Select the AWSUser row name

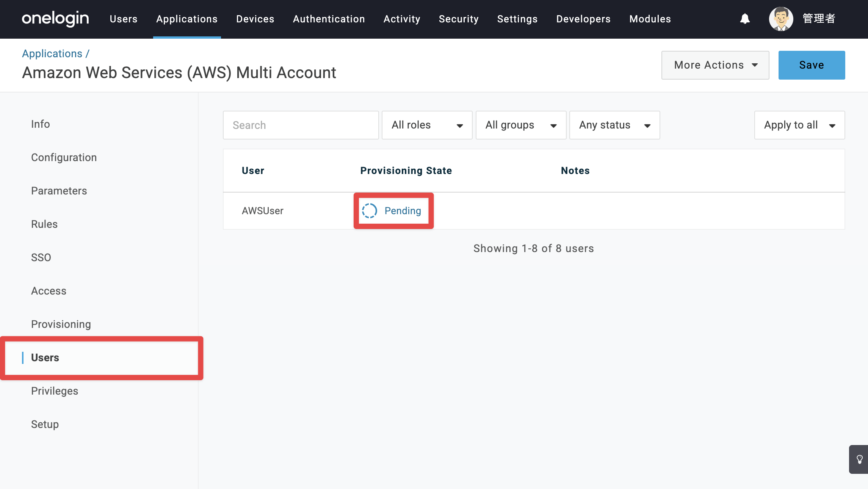(x=263, y=211)
